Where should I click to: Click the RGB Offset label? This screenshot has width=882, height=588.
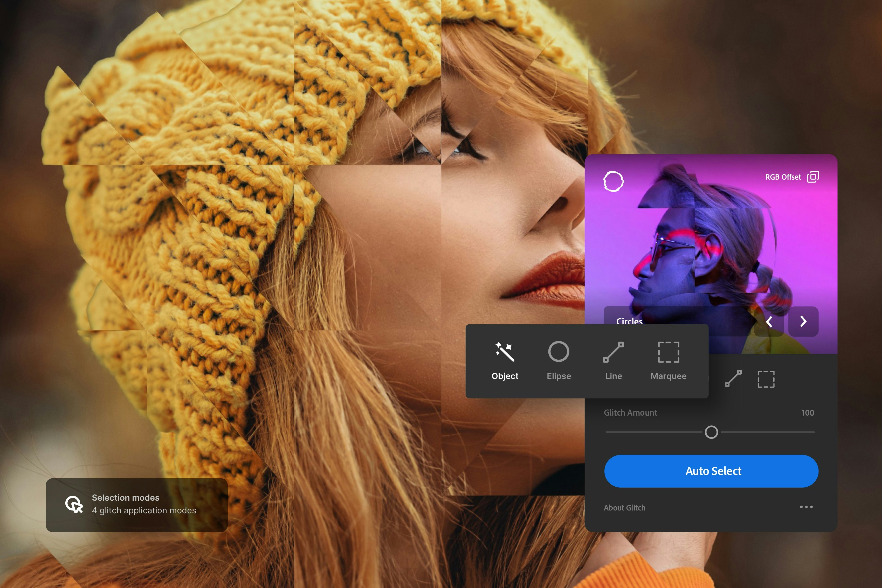[x=783, y=177]
